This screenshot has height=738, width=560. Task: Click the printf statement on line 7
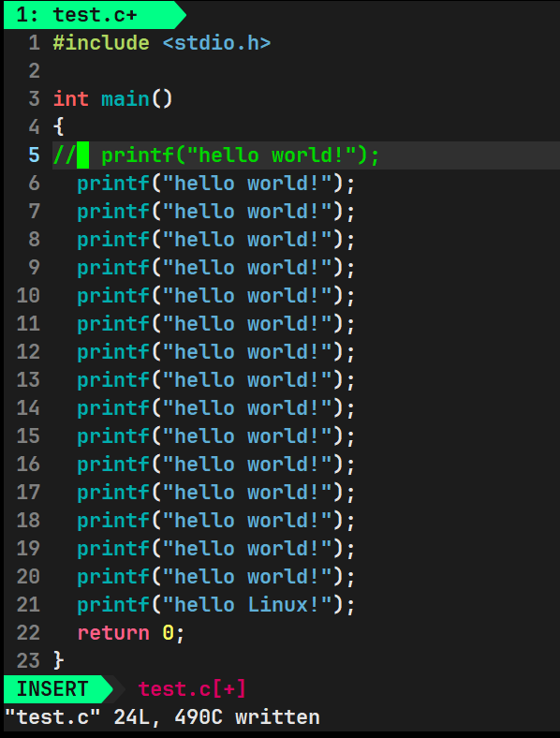[x=216, y=212]
